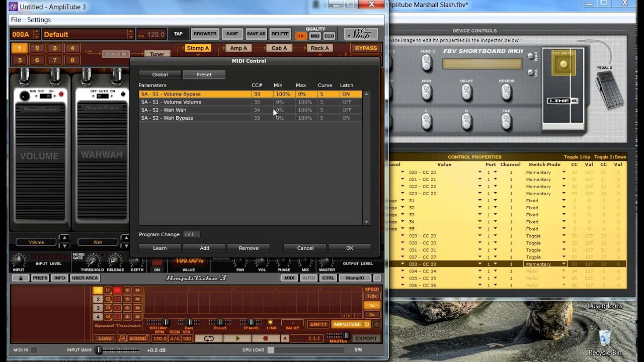Viewport: 644px width, 362px height.
Task: Click down arrow beside Volume stomp selector
Action: [x=64, y=246]
